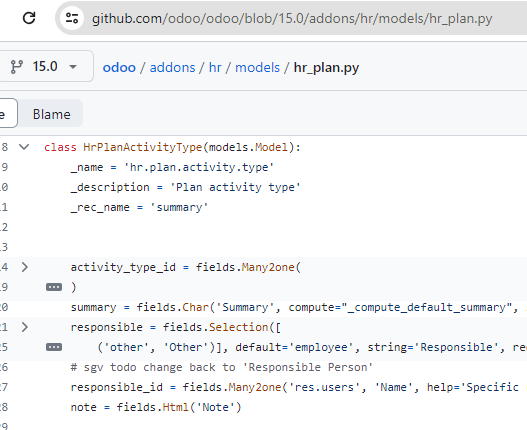This screenshot has width=527, height=430.
Task: Click the GitHub URL in the address bar
Action: (292, 18)
